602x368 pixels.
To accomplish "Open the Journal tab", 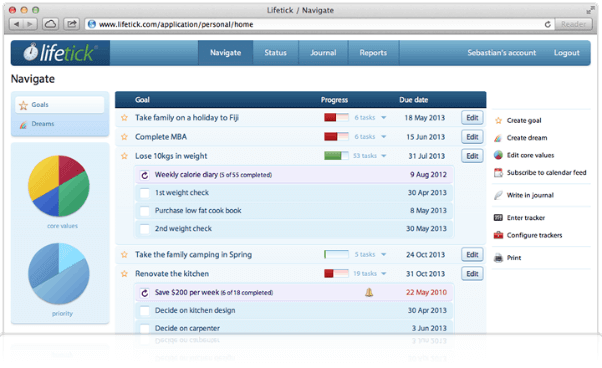I will pyautogui.click(x=323, y=53).
